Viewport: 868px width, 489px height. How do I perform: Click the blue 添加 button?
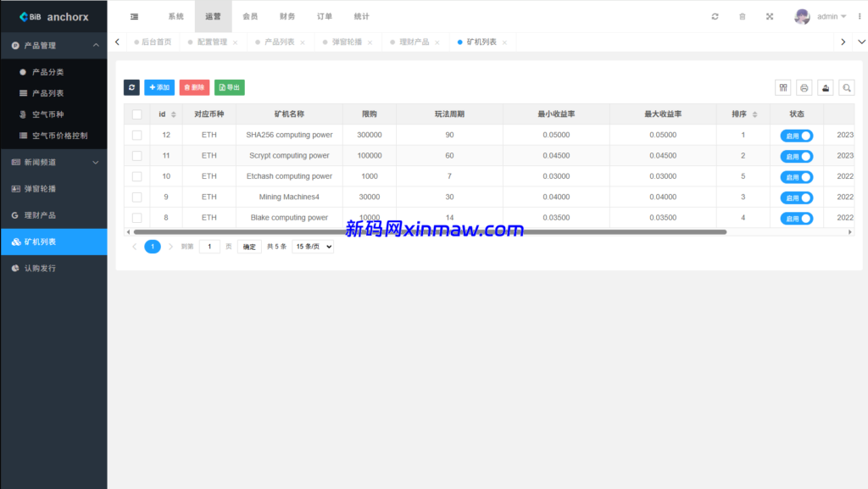coord(159,87)
